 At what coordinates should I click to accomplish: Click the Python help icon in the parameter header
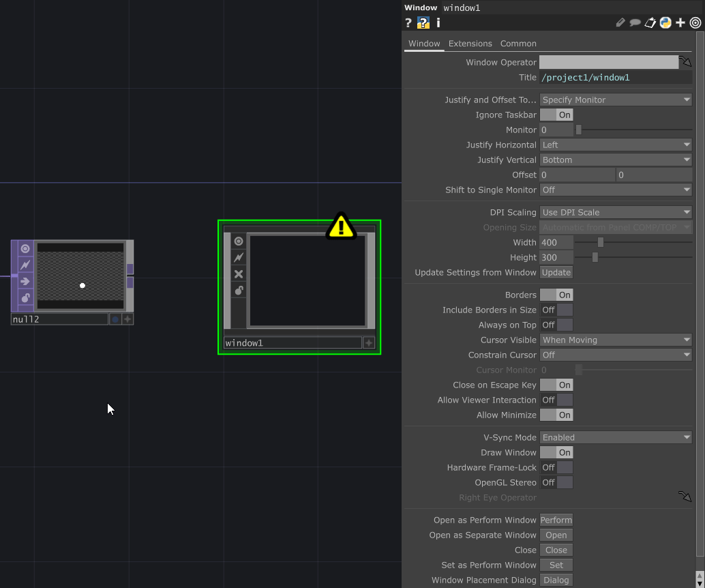tap(423, 23)
